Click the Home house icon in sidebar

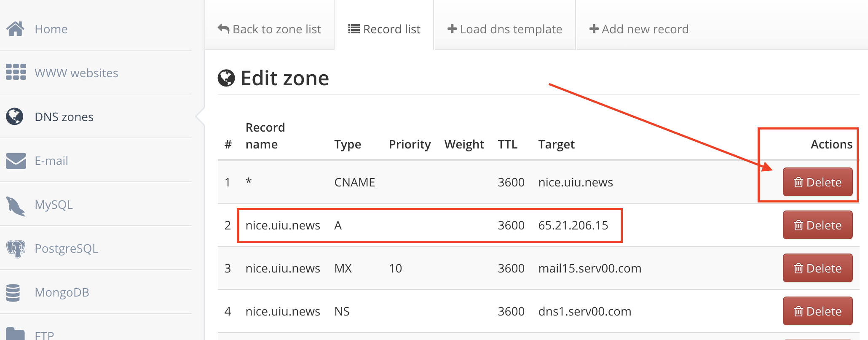[16, 29]
